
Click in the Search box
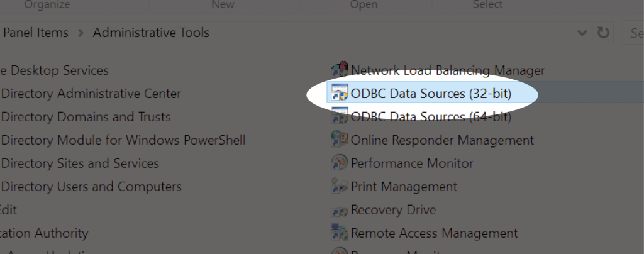click(x=634, y=33)
